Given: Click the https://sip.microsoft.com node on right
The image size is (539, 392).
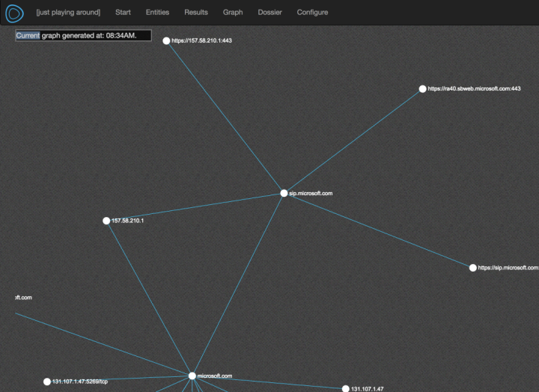Looking at the screenshot, I should click(472, 268).
